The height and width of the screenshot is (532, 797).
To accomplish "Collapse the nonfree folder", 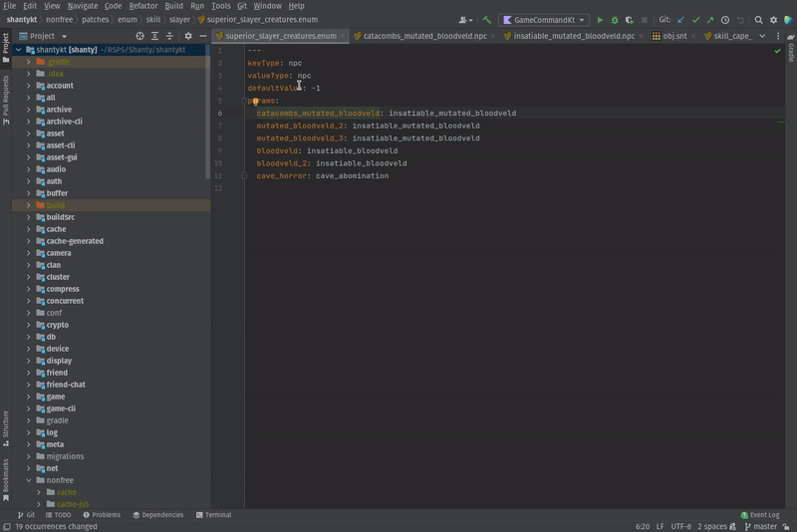I will [28, 480].
